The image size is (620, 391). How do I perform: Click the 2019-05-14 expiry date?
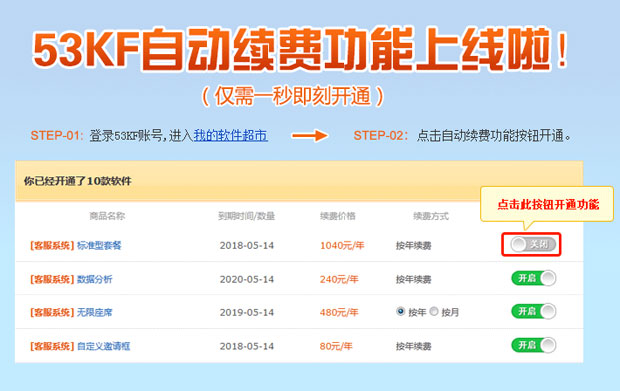(x=247, y=313)
